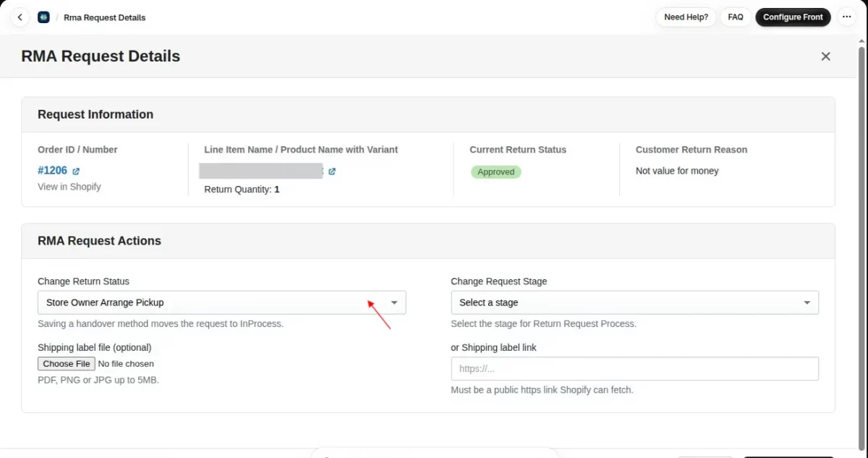
Task: Click the 'Not value for money' return reason
Action: (677, 171)
